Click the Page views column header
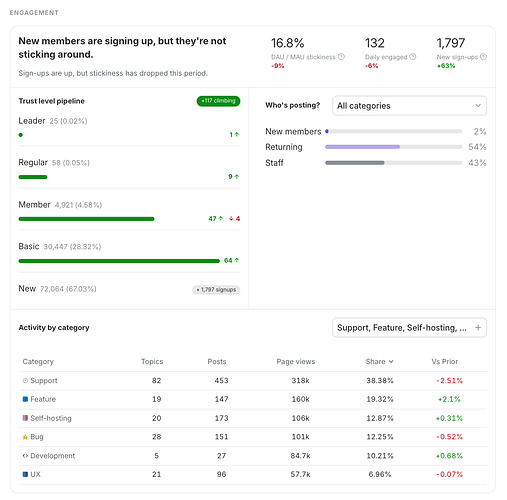The image size is (507, 500). 296,362
